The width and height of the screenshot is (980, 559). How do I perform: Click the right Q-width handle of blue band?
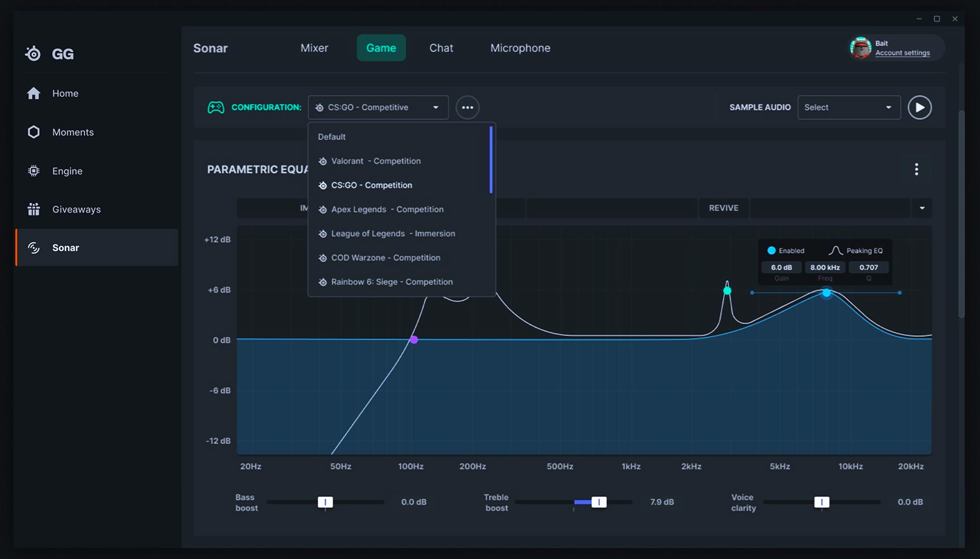pyautogui.click(x=900, y=293)
